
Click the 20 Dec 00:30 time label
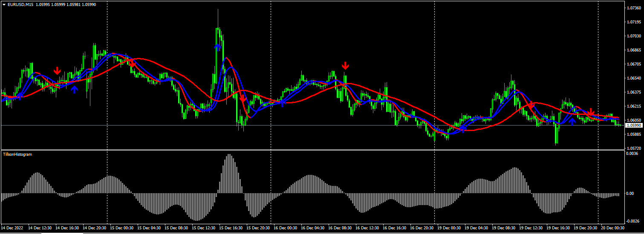(x=613, y=228)
